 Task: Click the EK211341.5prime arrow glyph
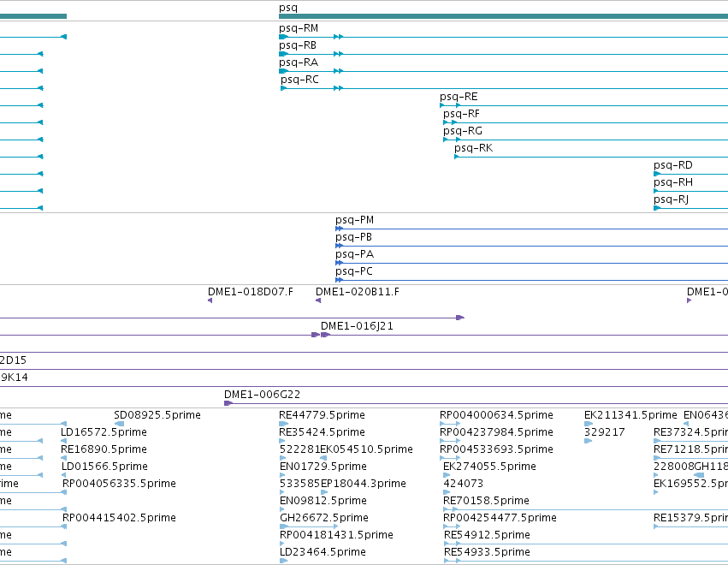tap(589, 424)
